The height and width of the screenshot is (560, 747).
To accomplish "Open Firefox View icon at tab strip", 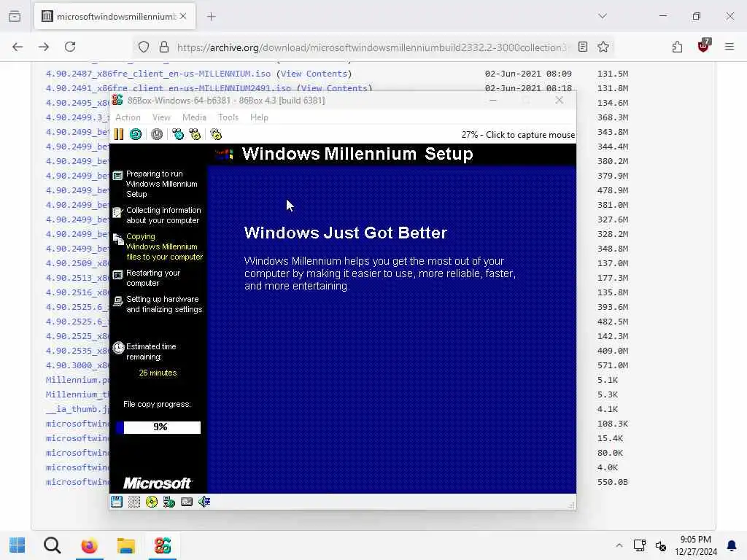I will click(x=15, y=16).
